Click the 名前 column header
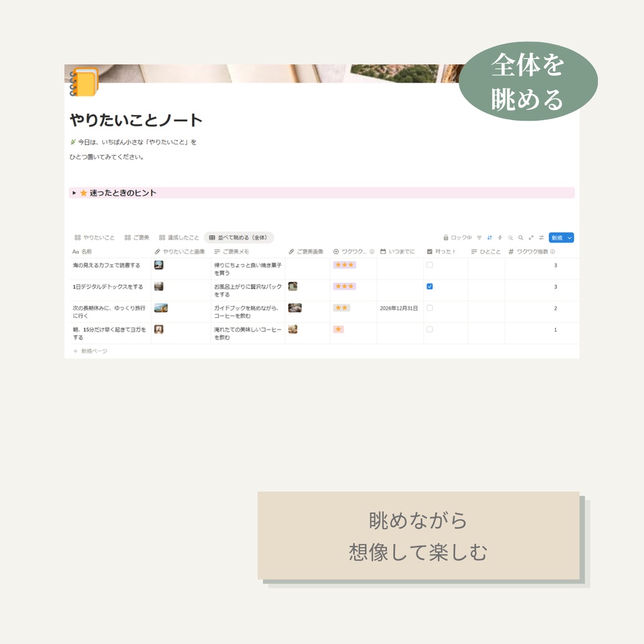This screenshot has height=644, width=644. pos(82,252)
